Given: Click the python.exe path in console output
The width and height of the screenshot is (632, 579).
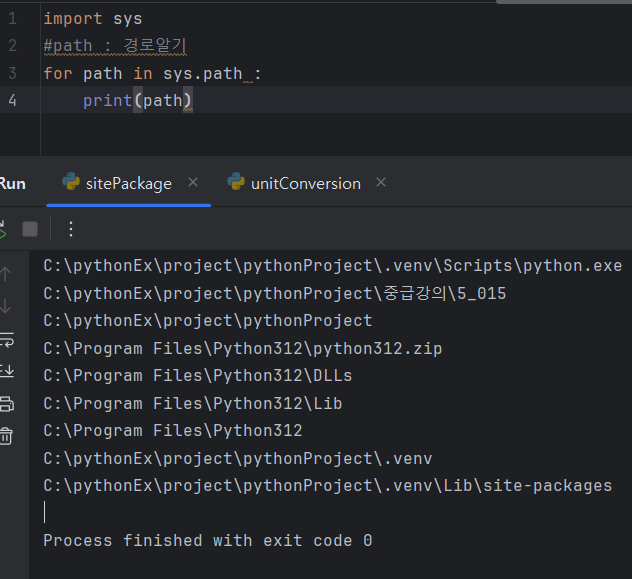Looking at the screenshot, I should click(332, 265).
